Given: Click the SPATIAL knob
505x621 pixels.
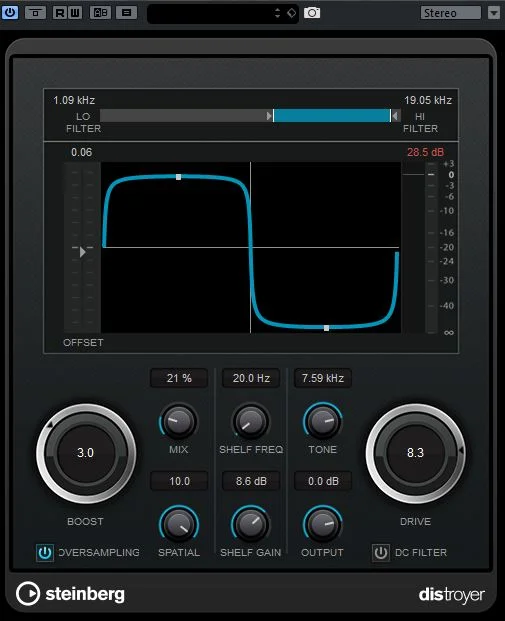Looking at the screenshot, I should pos(179,524).
